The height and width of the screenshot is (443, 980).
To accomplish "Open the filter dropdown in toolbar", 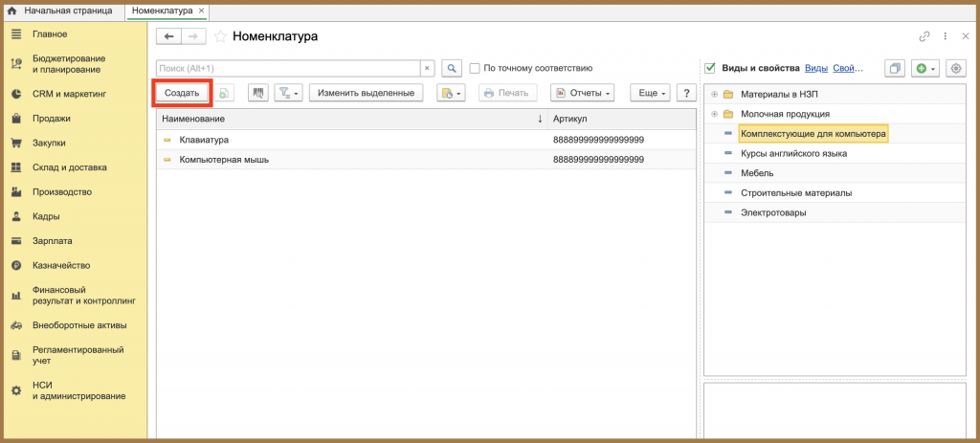I will (x=288, y=93).
